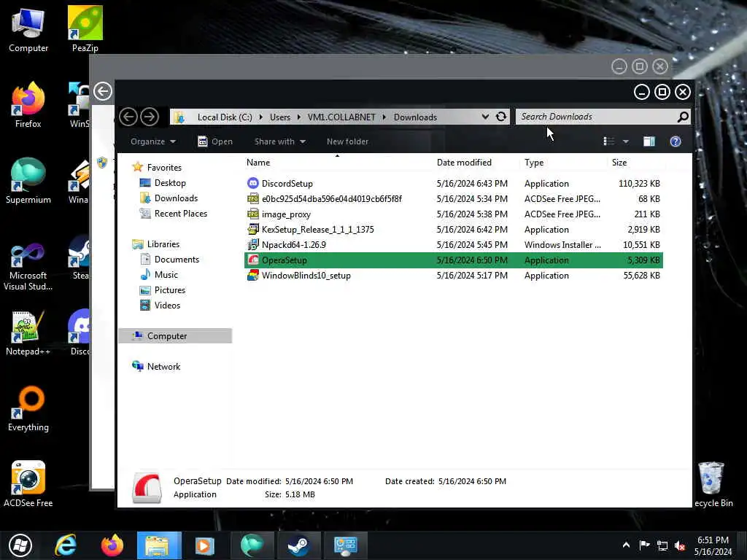This screenshot has height=560, width=747.
Task: Toggle the preview pane icon
Action: [x=649, y=141]
